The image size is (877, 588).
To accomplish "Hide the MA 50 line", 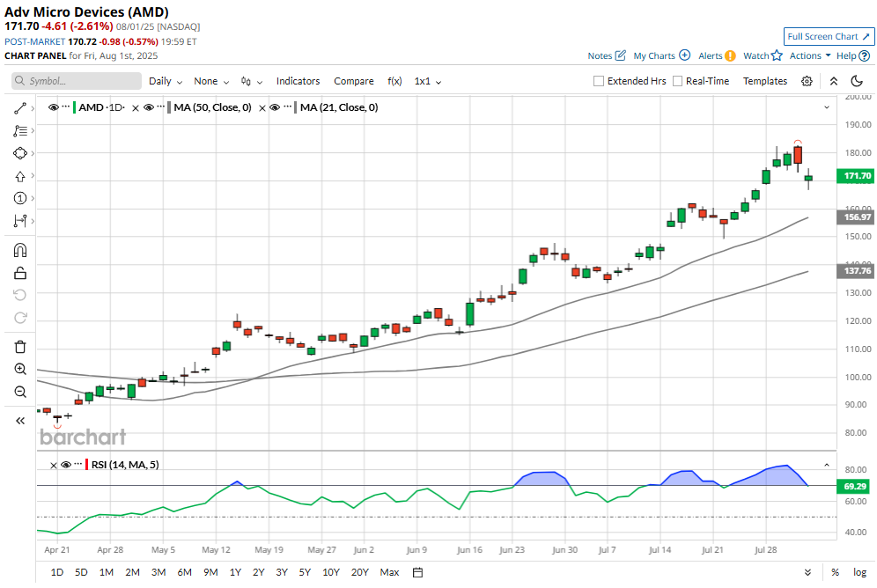I will [148, 107].
